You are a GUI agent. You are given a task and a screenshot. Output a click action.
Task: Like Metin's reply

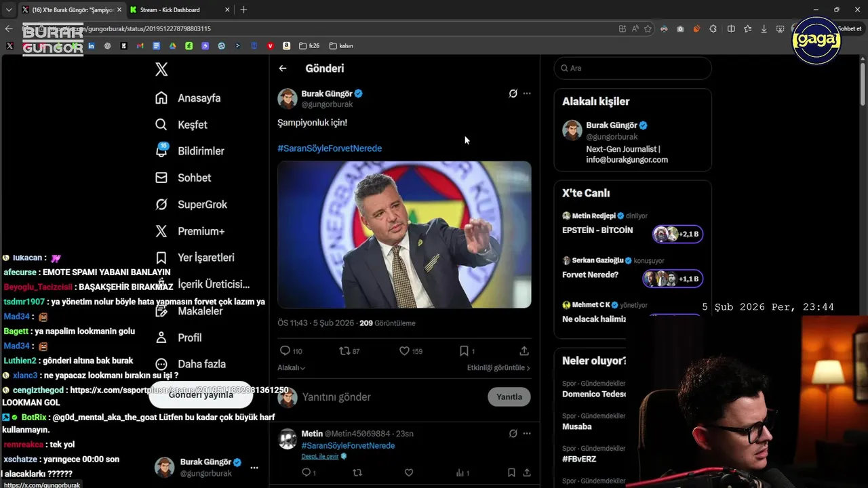[409, 472]
